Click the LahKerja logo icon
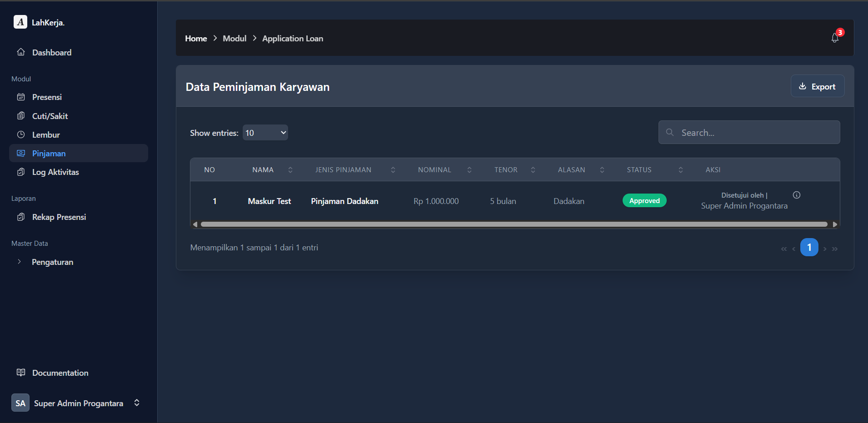 20,21
